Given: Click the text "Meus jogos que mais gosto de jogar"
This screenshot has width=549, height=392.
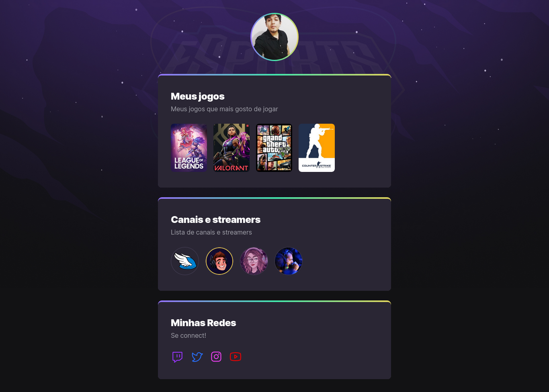Looking at the screenshot, I should click(x=224, y=109).
